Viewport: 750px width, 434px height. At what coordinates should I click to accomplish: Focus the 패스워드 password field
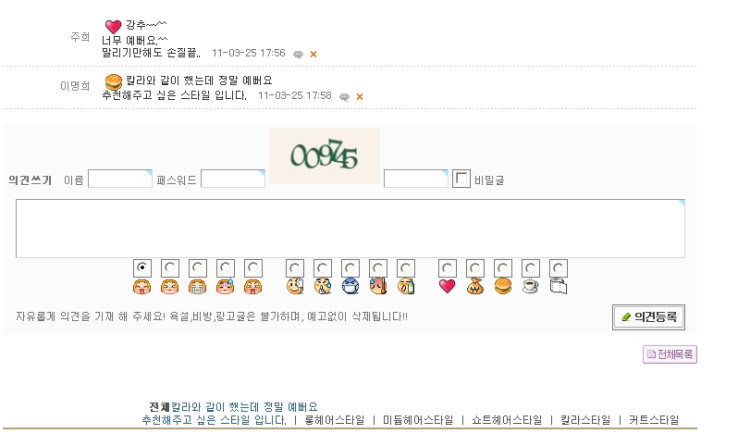[233, 178]
